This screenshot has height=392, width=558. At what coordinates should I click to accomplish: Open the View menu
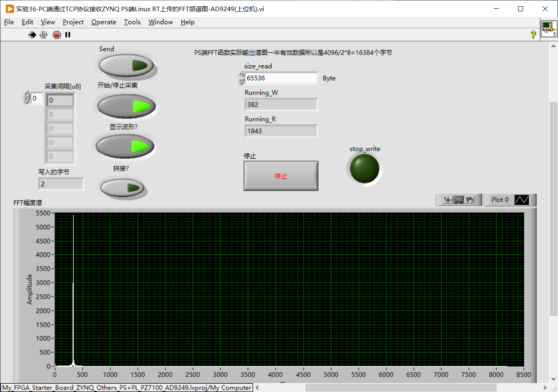(48, 22)
